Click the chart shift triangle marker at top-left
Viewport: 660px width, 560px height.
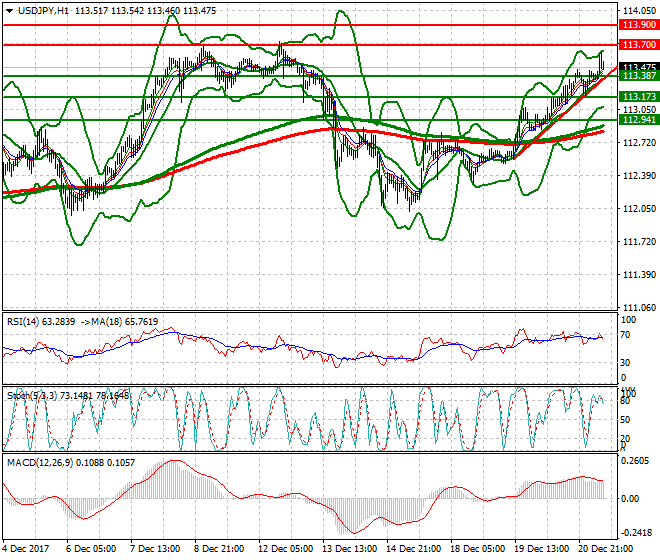pos(7,10)
